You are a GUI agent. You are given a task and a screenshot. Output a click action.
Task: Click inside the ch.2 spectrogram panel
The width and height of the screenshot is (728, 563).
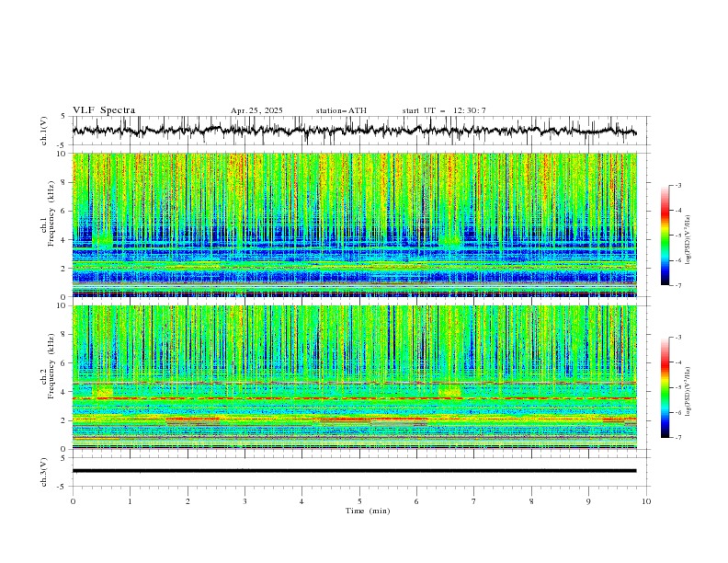[354, 377]
